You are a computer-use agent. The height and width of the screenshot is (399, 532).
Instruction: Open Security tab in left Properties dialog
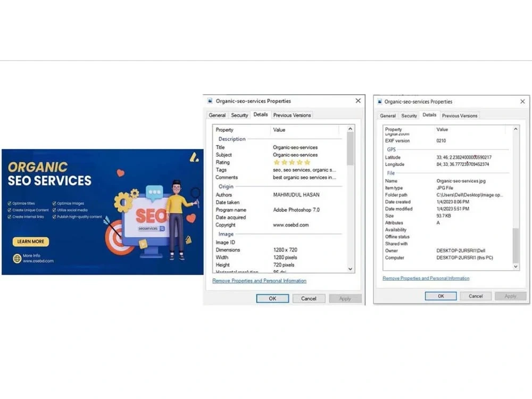pos(239,115)
